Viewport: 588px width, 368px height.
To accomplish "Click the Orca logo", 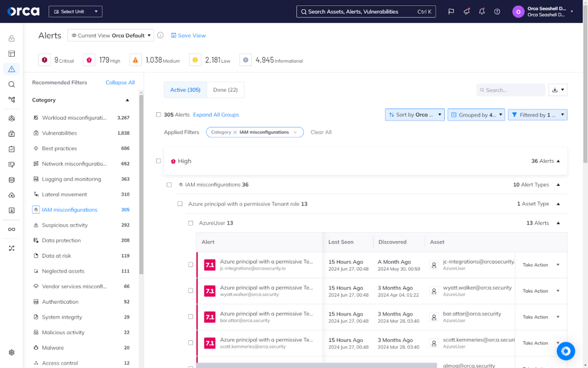I will tap(23, 11).
